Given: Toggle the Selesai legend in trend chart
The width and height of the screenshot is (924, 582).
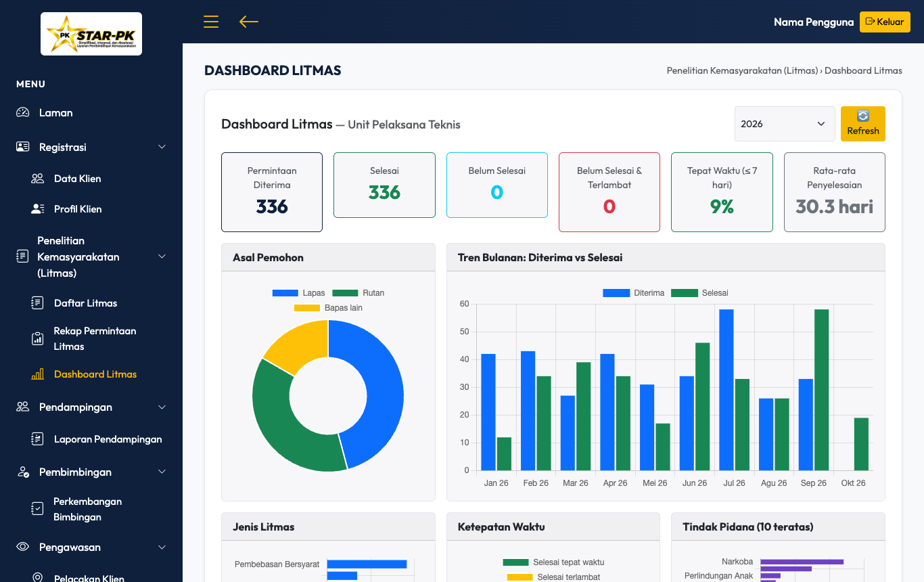Looking at the screenshot, I should click(699, 293).
